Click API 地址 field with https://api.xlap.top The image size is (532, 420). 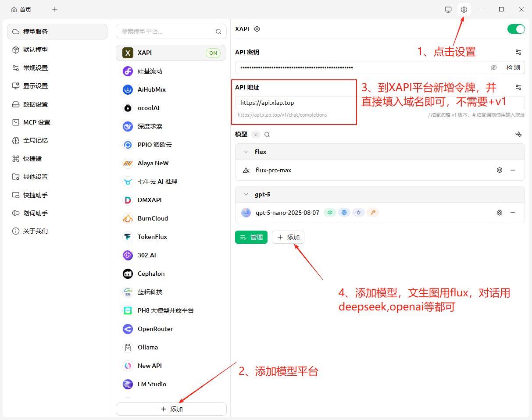pyautogui.click(x=380, y=103)
